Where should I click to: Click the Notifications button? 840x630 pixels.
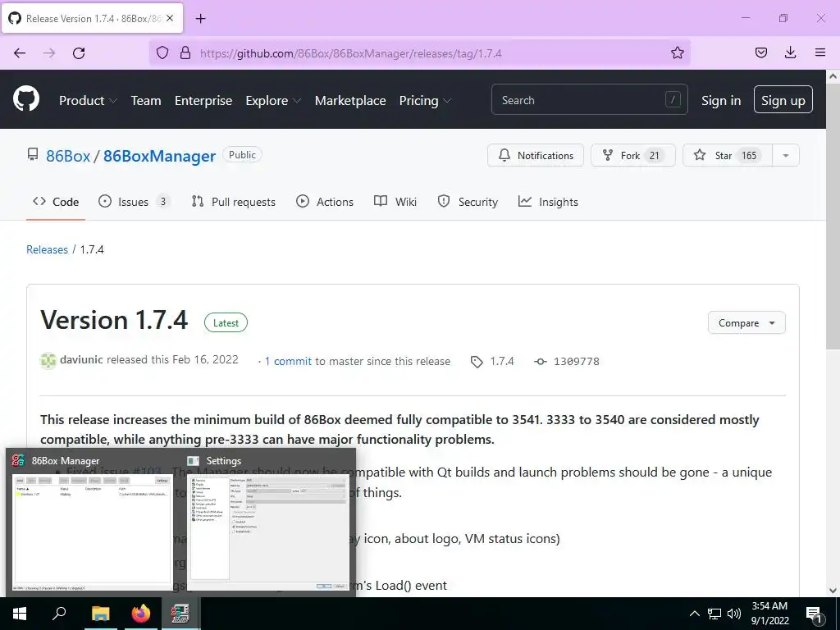tap(535, 155)
